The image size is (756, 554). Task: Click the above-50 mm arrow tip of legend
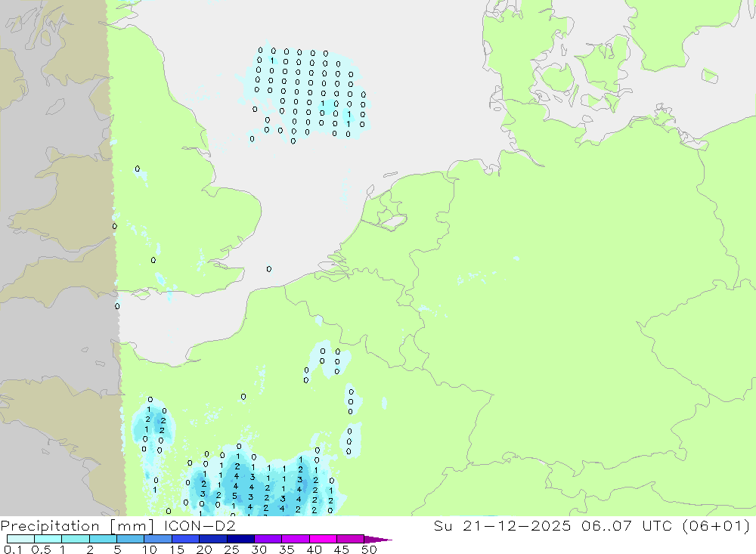(378, 540)
